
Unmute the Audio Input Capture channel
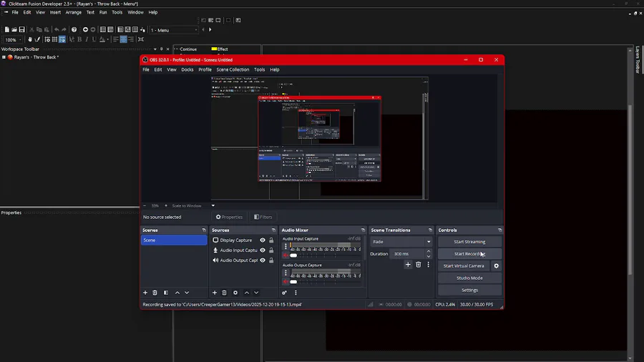286,255
